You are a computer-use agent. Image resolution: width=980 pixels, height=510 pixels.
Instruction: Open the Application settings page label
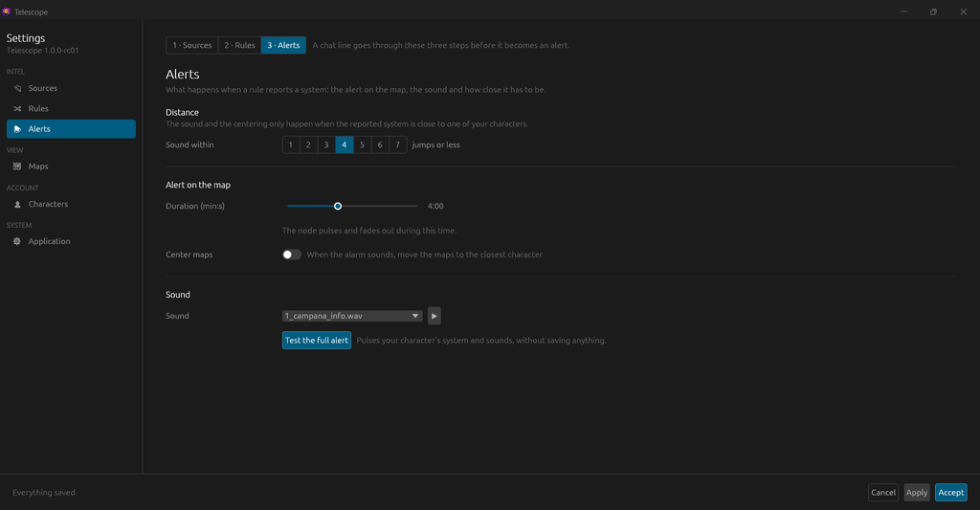coord(50,241)
